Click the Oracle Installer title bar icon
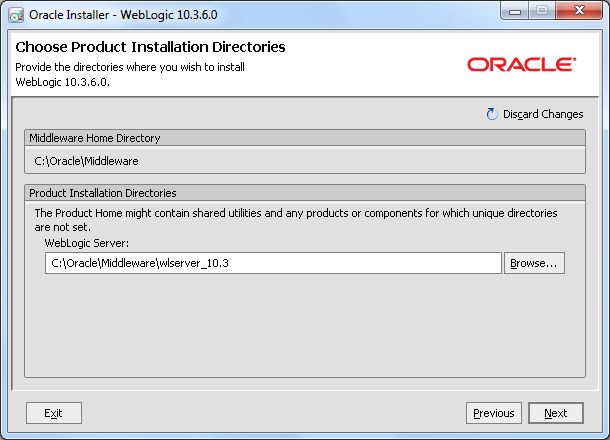Viewport: 610px width, 440px height. pyautogui.click(x=16, y=15)
